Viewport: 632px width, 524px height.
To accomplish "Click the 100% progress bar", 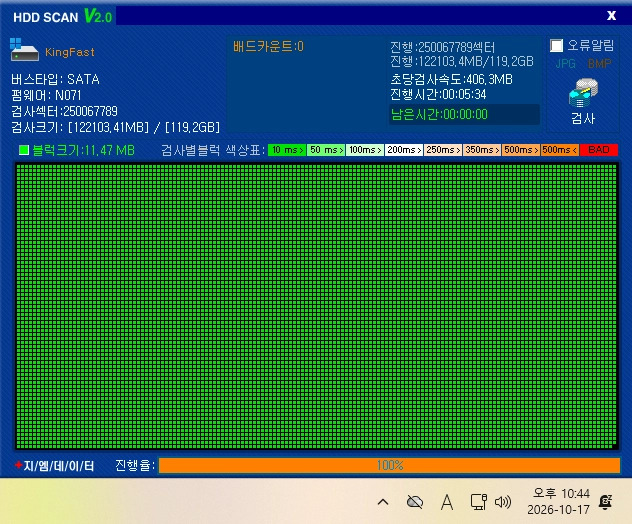I will 389,465.
